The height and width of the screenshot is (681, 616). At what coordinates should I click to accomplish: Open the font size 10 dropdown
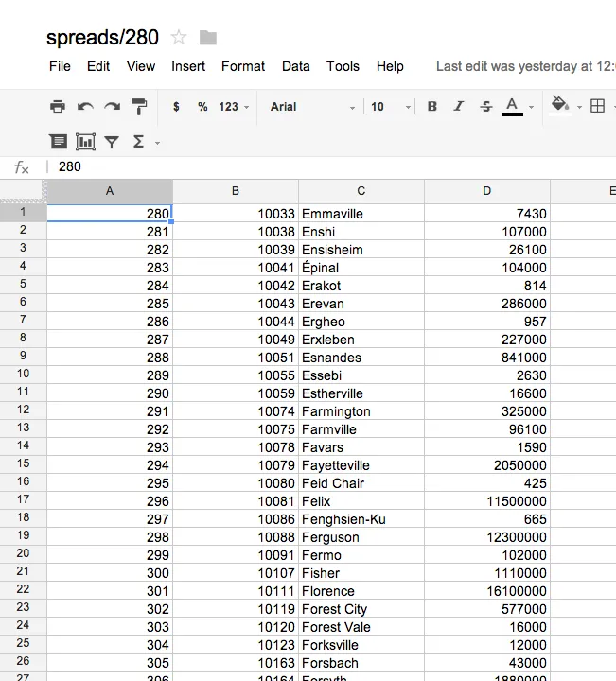click(x=390, y=106)
